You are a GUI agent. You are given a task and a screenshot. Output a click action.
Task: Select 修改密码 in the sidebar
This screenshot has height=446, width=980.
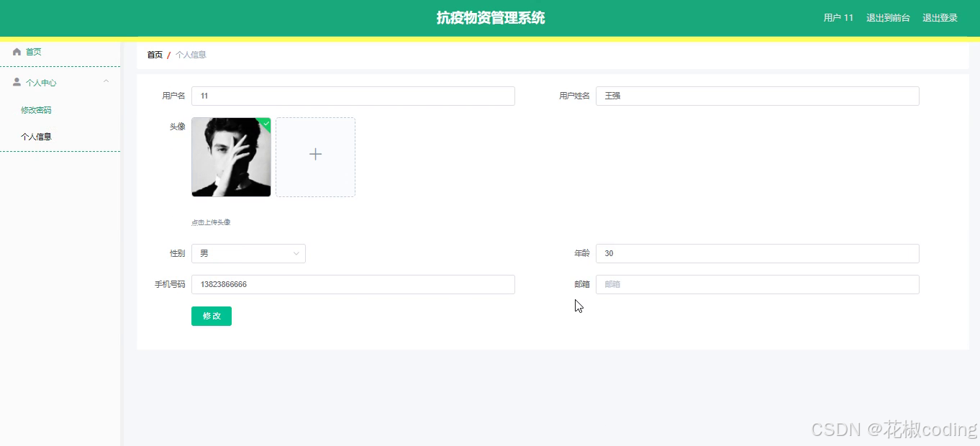tap(36, 109)
